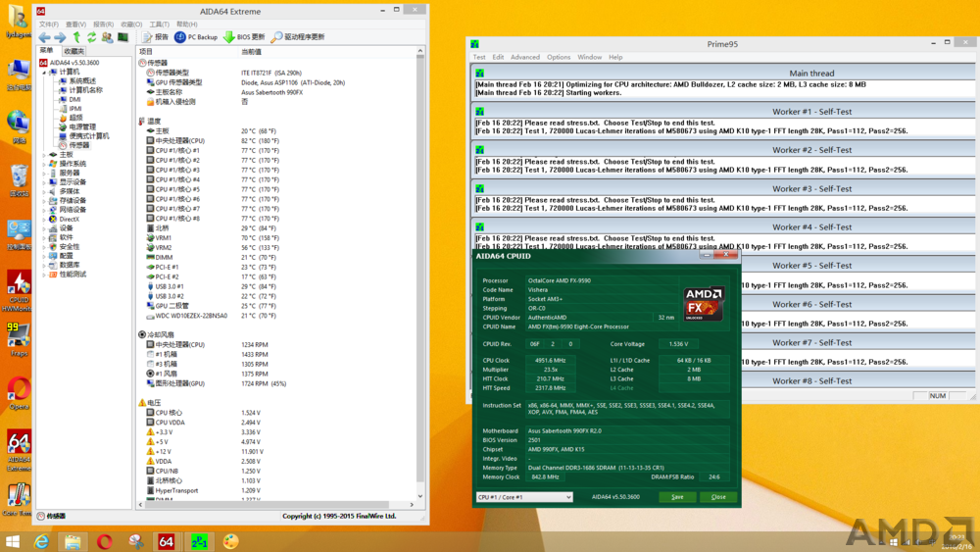Open Edit menu in Prime95
This screenshot has width=980, height=552.
pyautogui.click(x=498, y=57)
